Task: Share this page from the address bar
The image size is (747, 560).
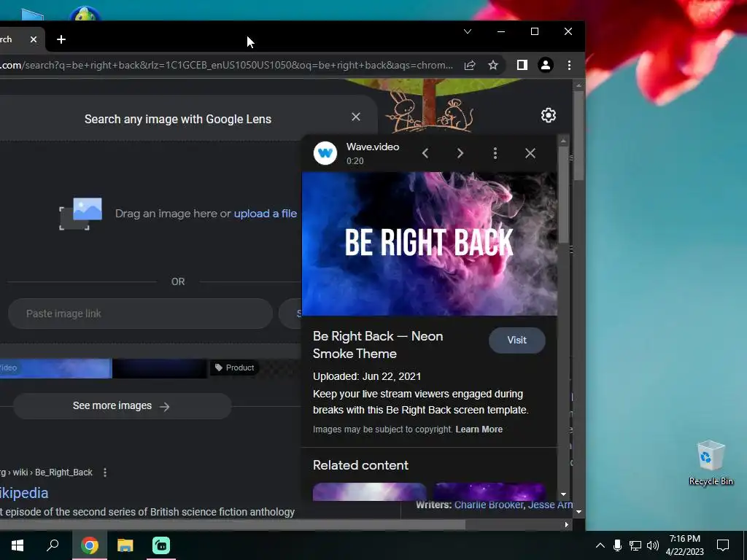Action: [470, 65]
